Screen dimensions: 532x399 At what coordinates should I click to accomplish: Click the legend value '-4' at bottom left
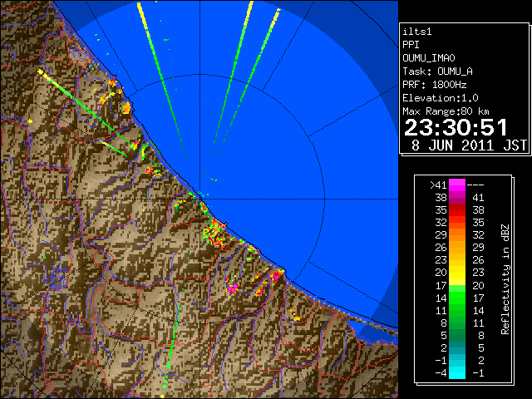pos(441,373)
